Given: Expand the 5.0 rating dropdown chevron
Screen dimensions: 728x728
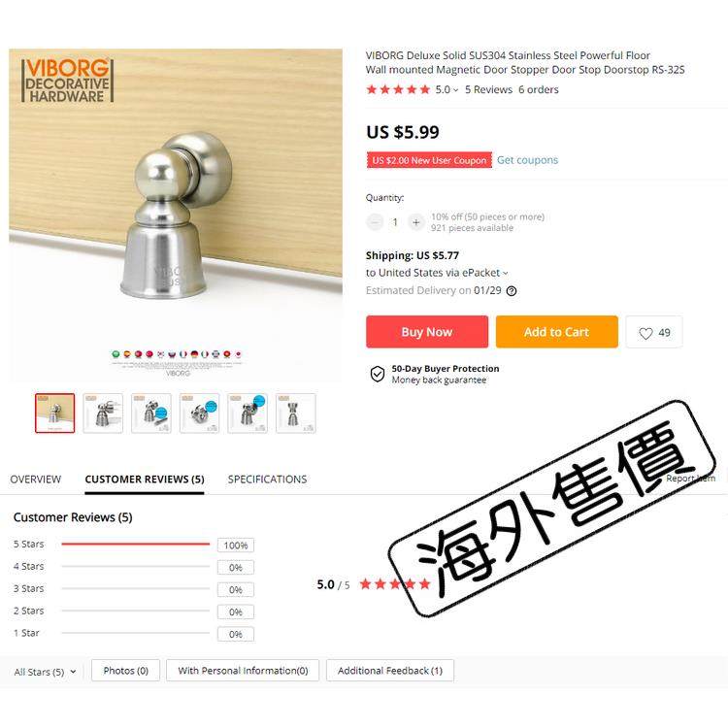Looking at the screenshot, I should (456, 90).
